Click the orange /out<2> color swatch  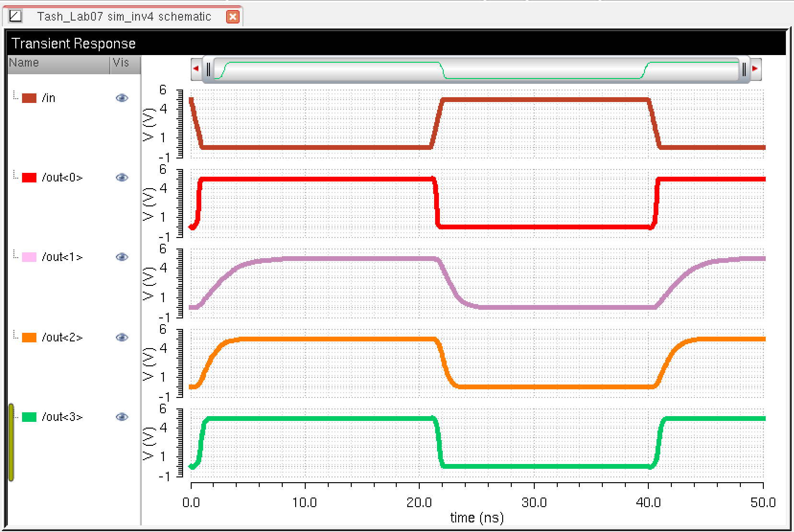[x=29, y=338]
